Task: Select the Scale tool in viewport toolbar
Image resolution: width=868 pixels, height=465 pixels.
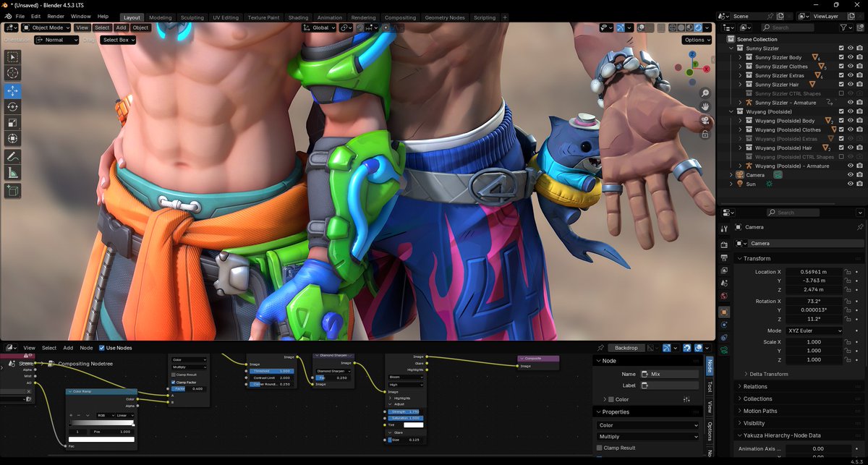Action: pos(12,124)
